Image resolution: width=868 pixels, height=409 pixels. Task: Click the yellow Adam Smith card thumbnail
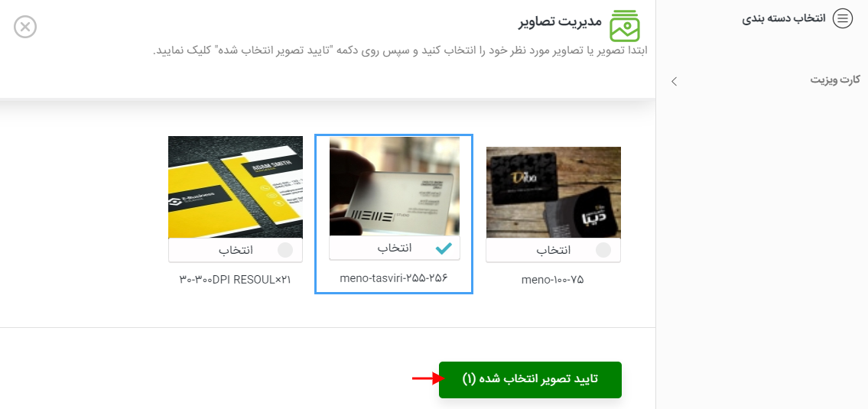point(236,187)
